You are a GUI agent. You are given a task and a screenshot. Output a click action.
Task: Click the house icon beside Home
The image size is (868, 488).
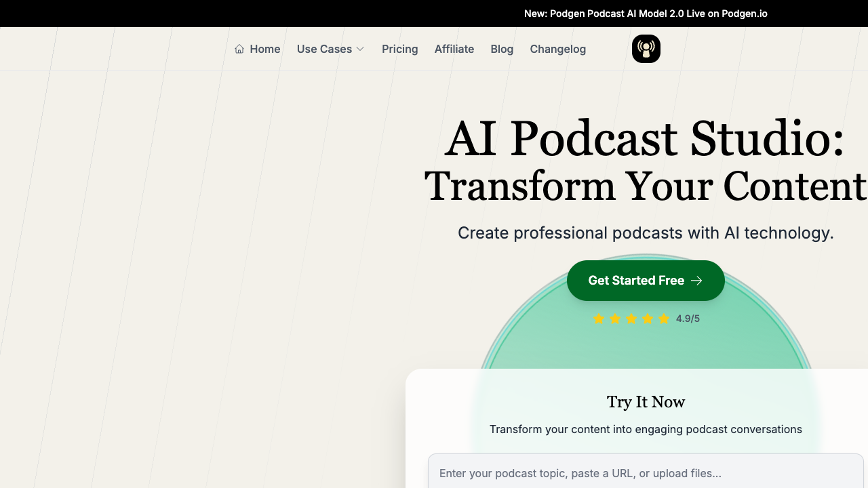[x=239, y=49]
